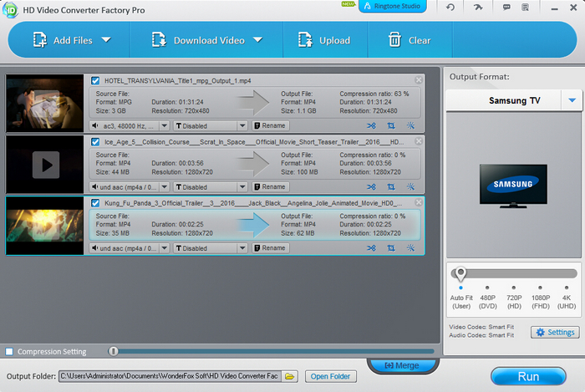Image resolution: width=585 pixels, height=392 pixels.
Task: Clear the file list
Action: 409,40
